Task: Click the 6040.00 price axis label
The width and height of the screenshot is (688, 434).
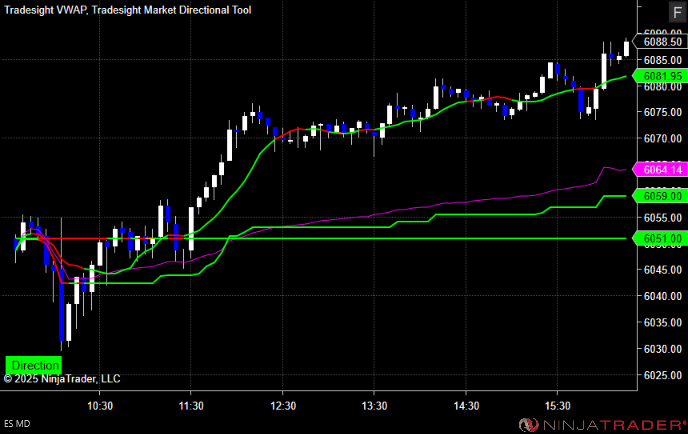Action: click(663, 296)
